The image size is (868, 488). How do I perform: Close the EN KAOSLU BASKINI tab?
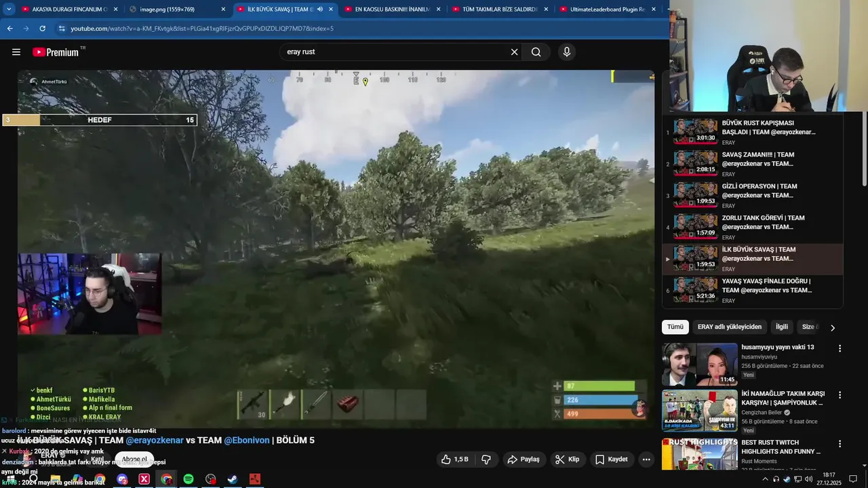coord(438,9)
